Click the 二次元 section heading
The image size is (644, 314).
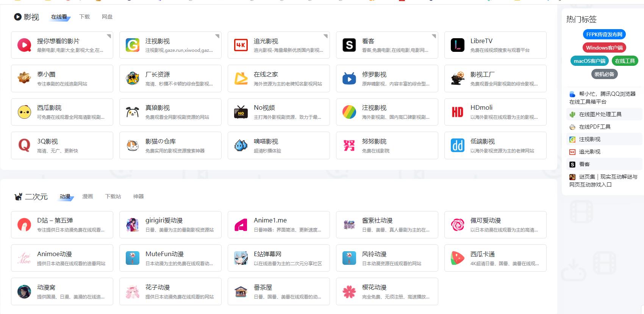click(36, 197)
